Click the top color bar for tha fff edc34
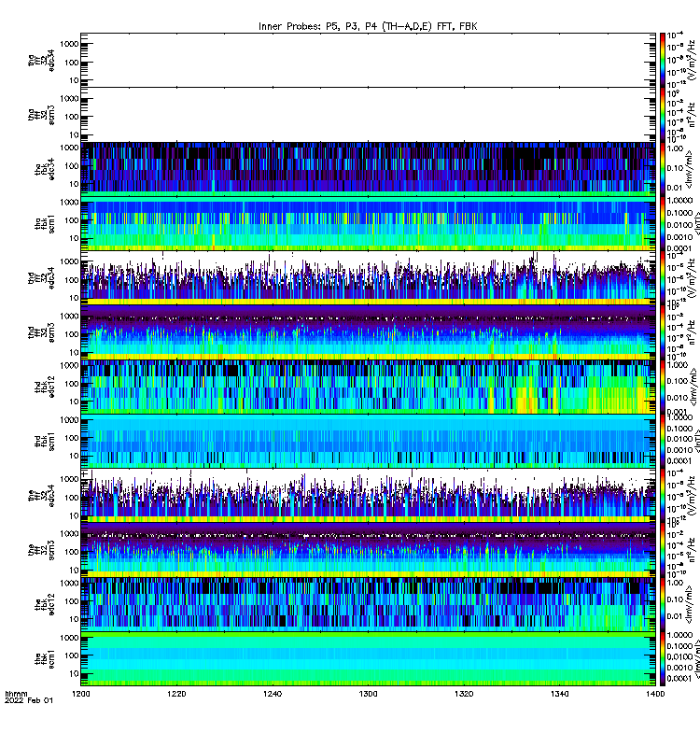Viewport: 700px width, 747px height. tap(663, 60)
